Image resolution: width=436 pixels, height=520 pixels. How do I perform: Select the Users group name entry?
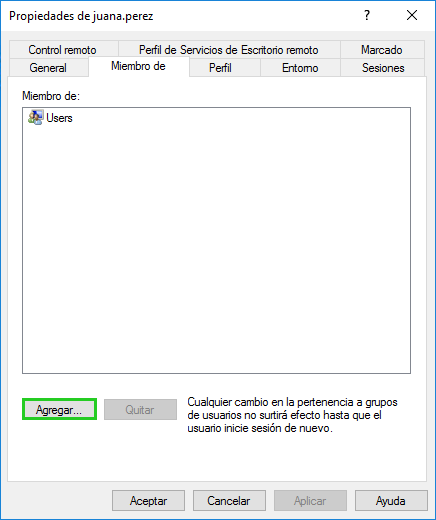coord(59,118)
